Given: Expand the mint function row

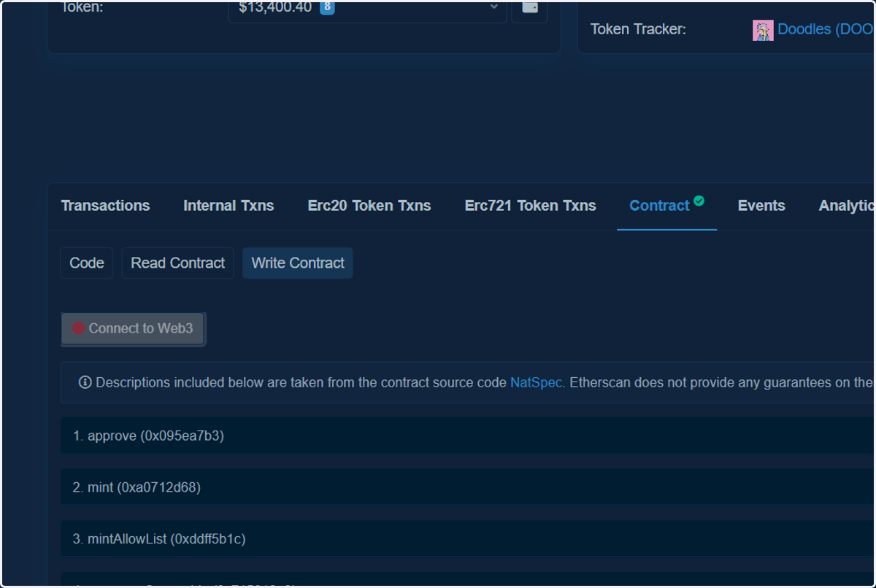Looking at the screenshot, I should tap(467, 487).
